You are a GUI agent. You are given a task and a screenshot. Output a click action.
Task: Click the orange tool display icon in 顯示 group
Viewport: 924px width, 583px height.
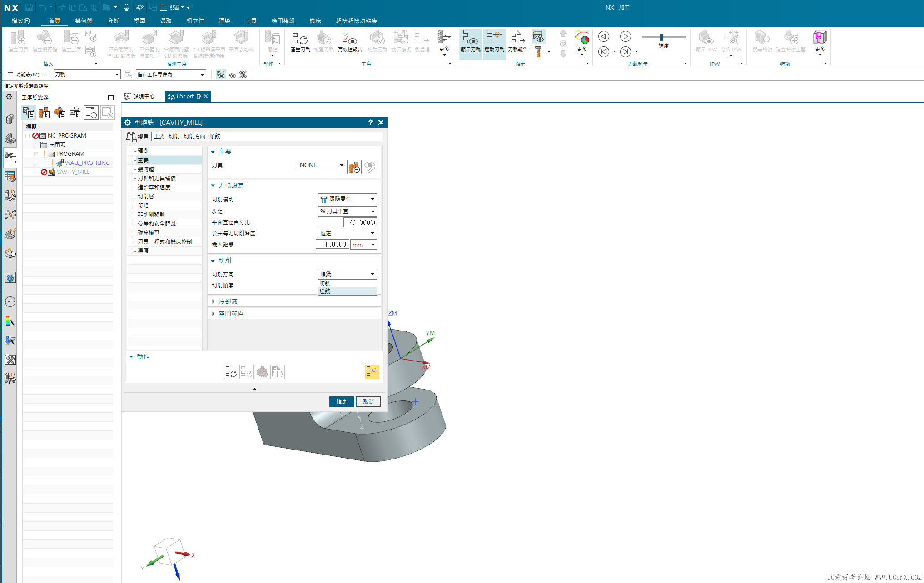coord(538,52)
